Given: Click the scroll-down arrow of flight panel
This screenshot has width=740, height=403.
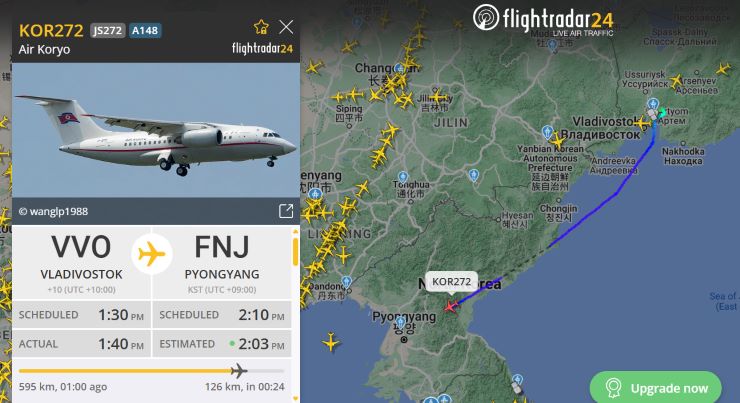Looking at the screenshot, I should 295,399.
